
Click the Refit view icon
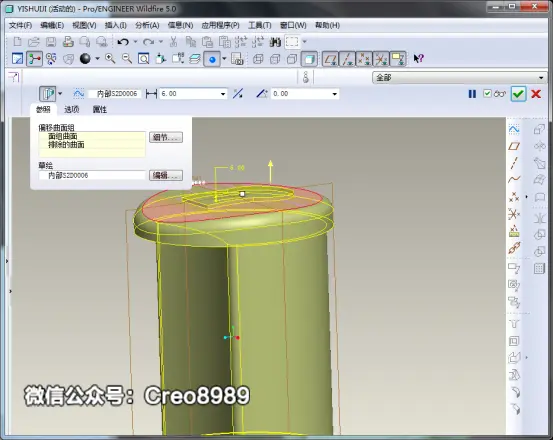pos(143,59)
